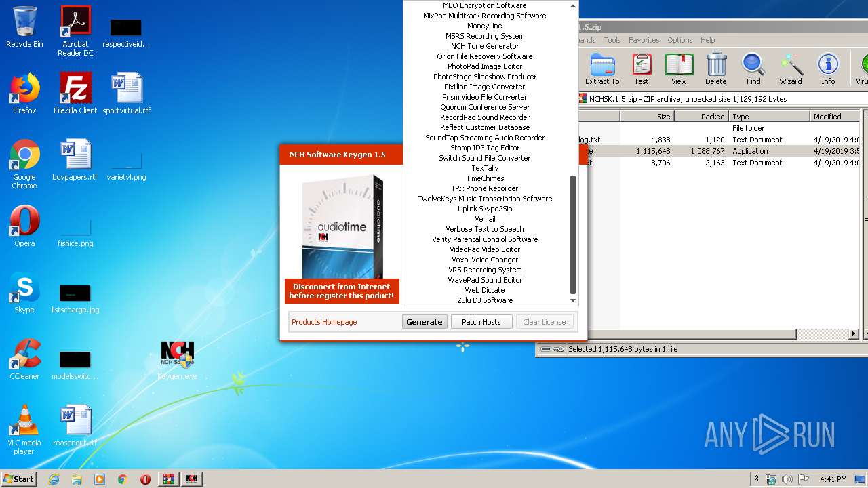Open the Firefox desktop shortcut
The height and width of the screenshot is (488, 868).
24,94
